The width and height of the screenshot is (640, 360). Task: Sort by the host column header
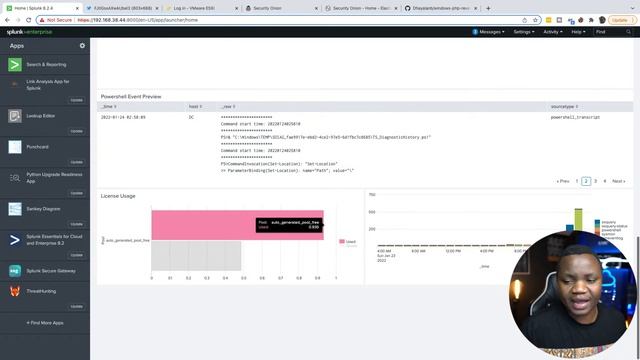195,107
